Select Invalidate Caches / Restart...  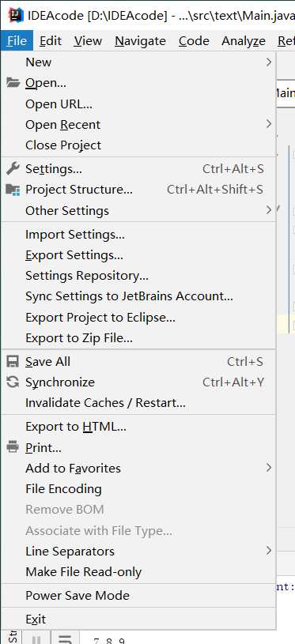[x=138, y=403]
